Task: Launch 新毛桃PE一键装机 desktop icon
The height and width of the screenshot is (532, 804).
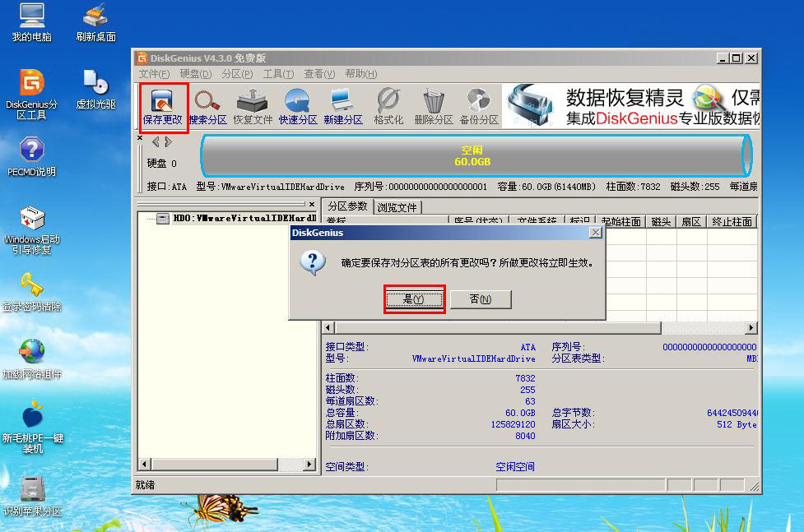Action: pyautogui.click(x=32, y=428)
